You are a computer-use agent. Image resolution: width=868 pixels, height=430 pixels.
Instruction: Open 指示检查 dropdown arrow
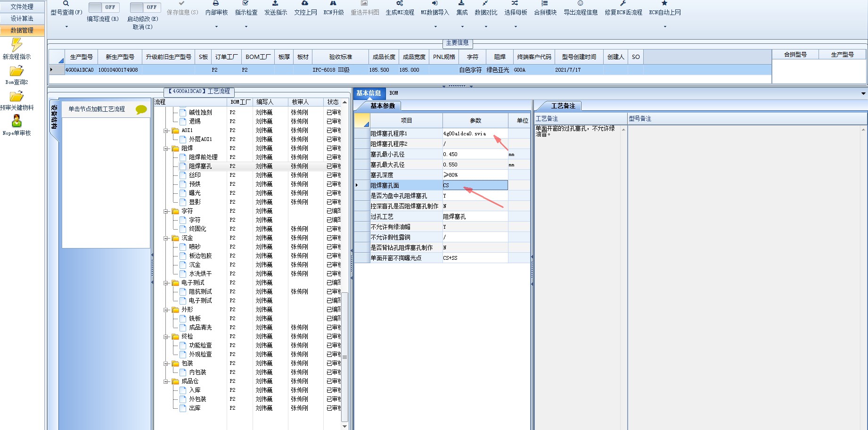click(x=246, y=27)
